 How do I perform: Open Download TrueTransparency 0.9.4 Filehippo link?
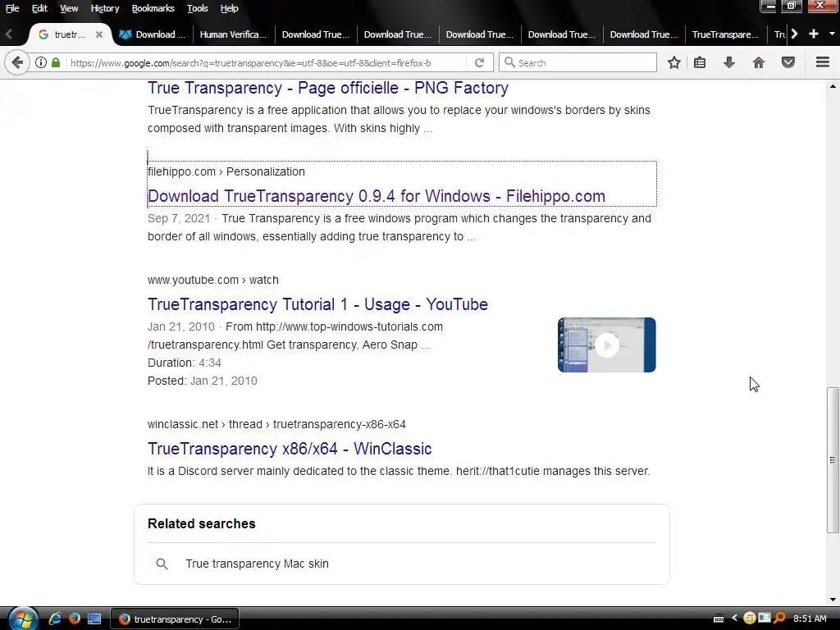coord(376,196)
